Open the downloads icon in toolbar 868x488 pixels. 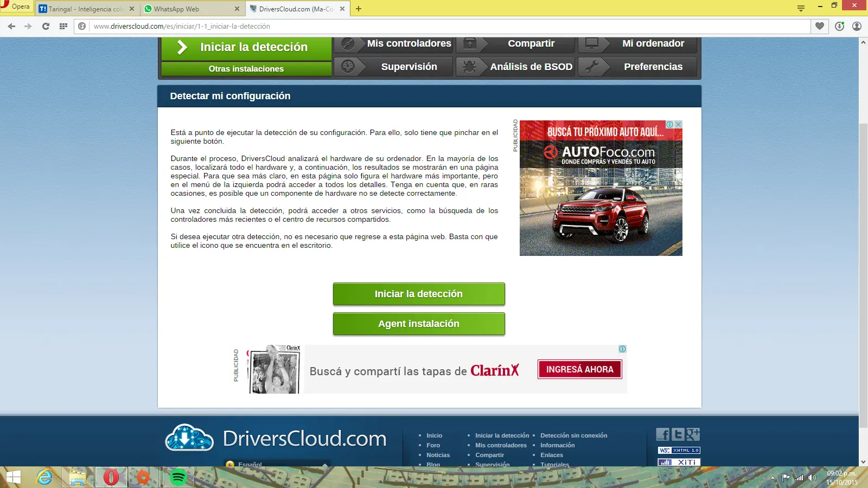click(840, 26)
